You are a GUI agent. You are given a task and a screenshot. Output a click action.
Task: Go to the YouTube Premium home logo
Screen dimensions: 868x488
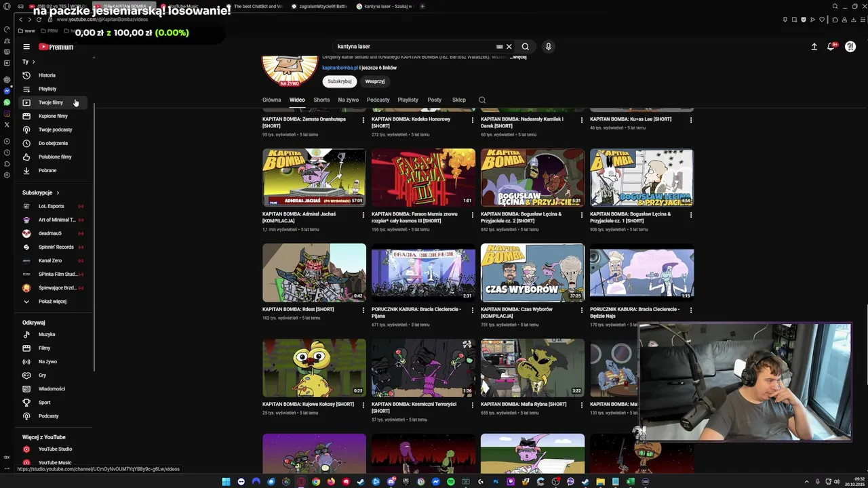coord(56,47)
